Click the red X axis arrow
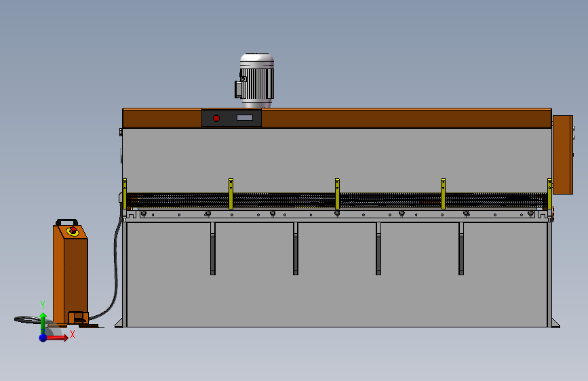Screen dimensions: 588x381 [x=58, y=338]
